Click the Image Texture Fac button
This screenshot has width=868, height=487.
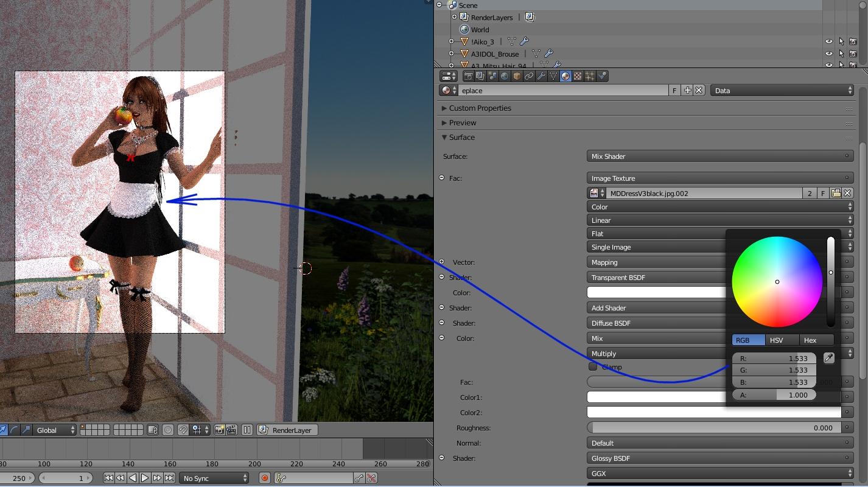coord(720,178)
